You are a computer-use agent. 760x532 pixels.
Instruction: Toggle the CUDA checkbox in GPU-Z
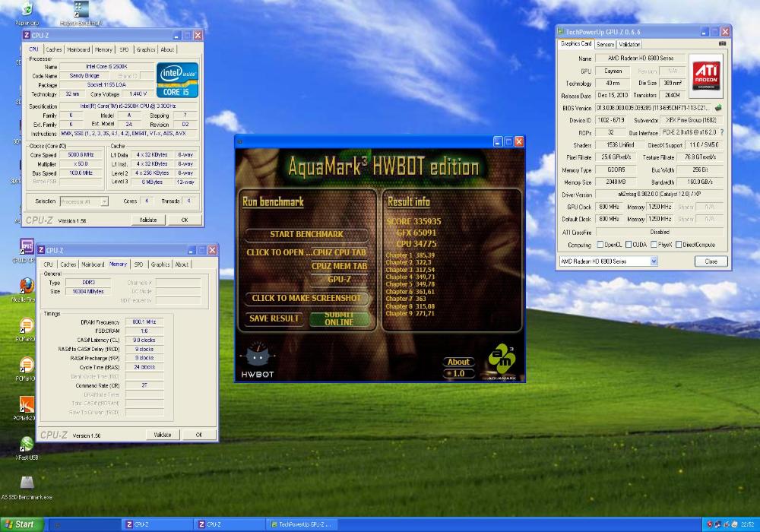[629, 244]
